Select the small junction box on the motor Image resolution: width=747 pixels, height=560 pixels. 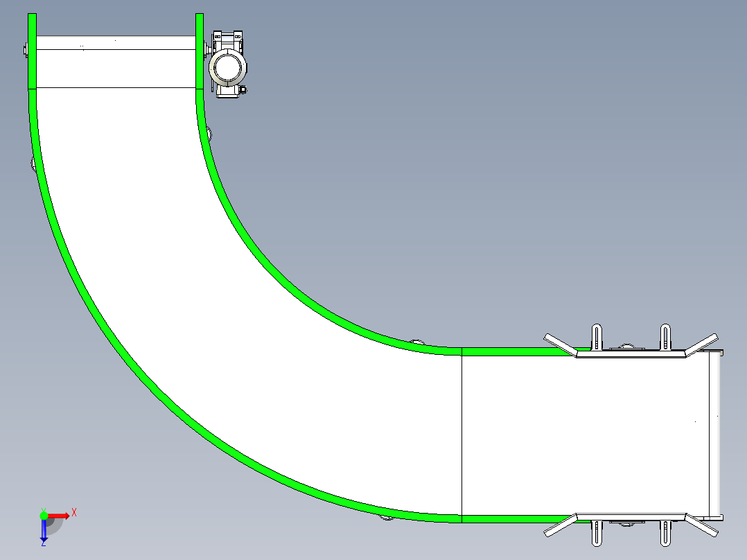243,91
